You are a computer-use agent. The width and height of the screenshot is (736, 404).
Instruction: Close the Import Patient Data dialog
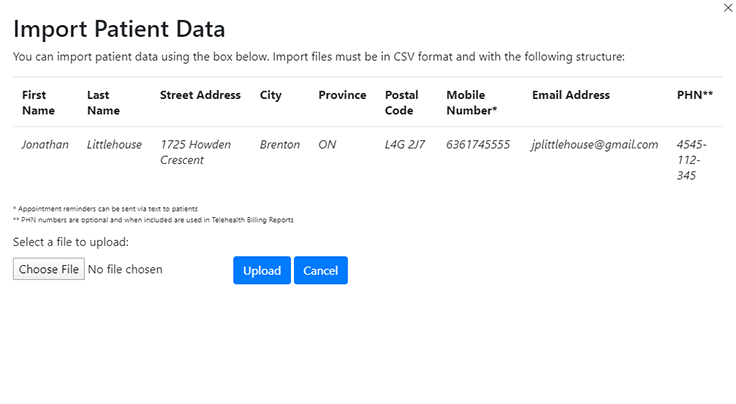tap(728, 8)
